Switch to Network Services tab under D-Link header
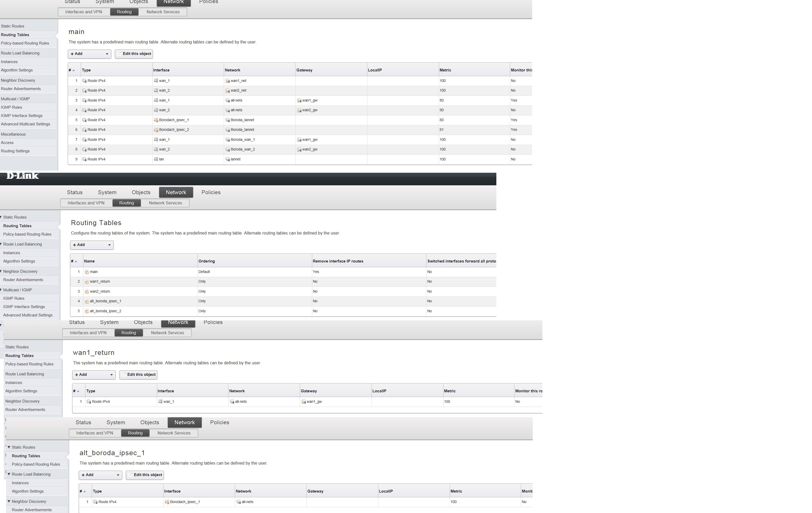Viewport: 812px width, 513px height. 165,203
